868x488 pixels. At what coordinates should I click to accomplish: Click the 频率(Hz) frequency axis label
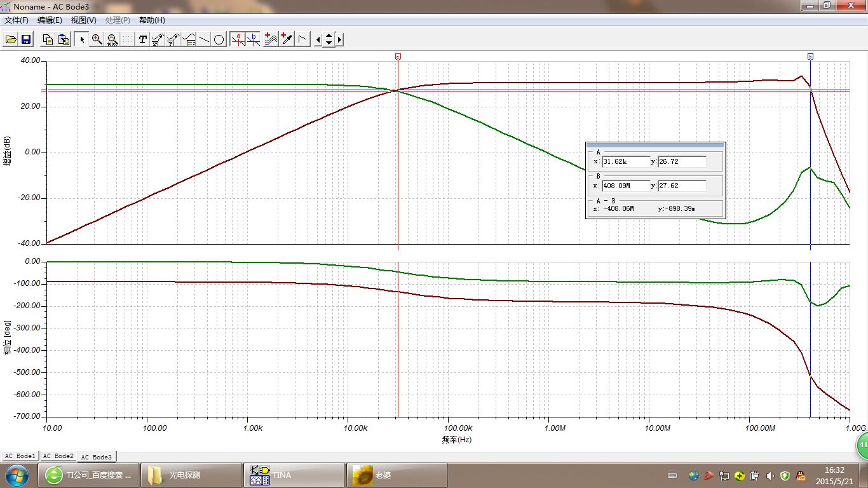coord(457,439)
